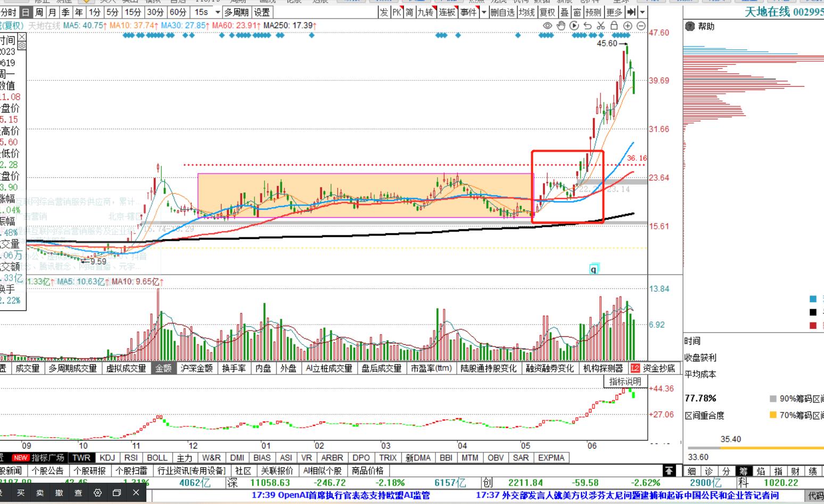Open 机构探测器 tab
The image size is (824, 504).
pyautogui.click(x=603, y=368)
